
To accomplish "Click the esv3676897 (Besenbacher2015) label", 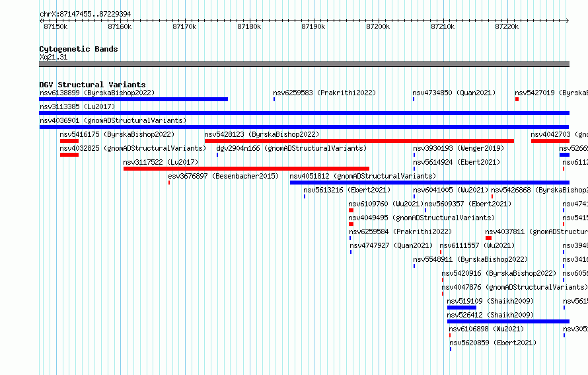I will pyautogui.click(x=223, y=176).
